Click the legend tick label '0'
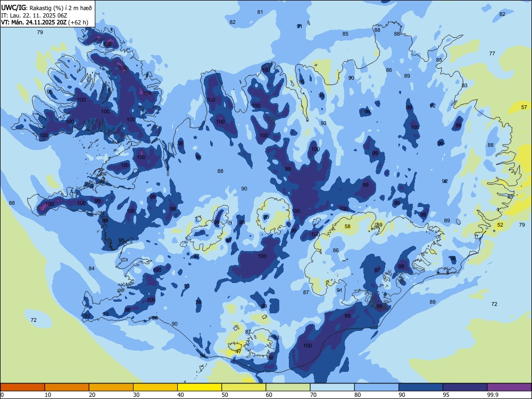532x399 pixels. (2, 395)
